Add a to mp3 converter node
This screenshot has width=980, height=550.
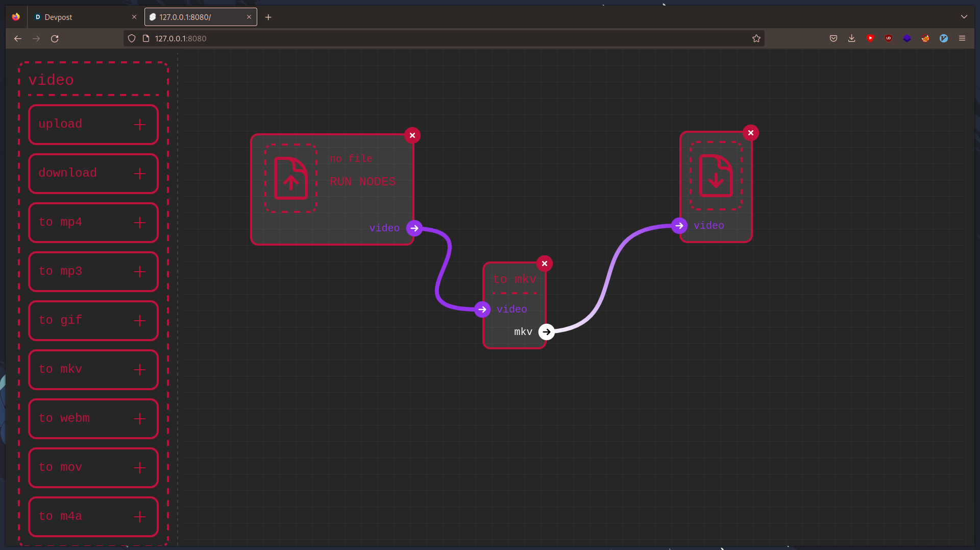pos(93,272)
